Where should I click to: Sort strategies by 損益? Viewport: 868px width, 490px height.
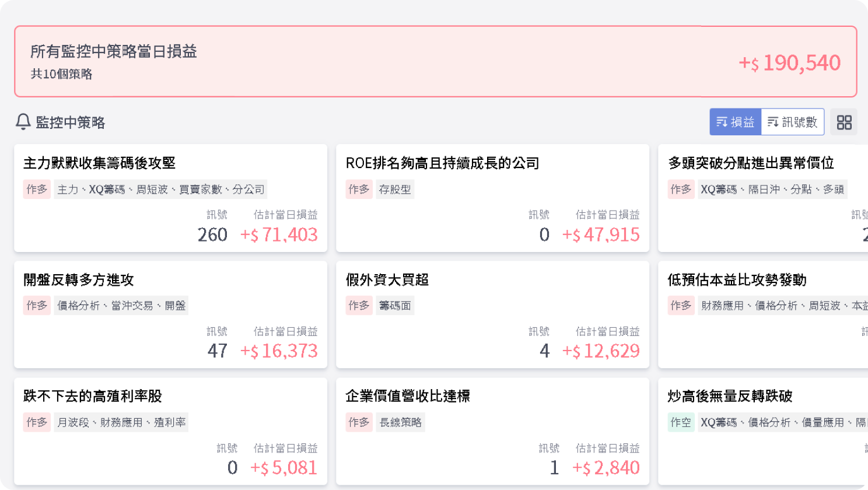736,122
